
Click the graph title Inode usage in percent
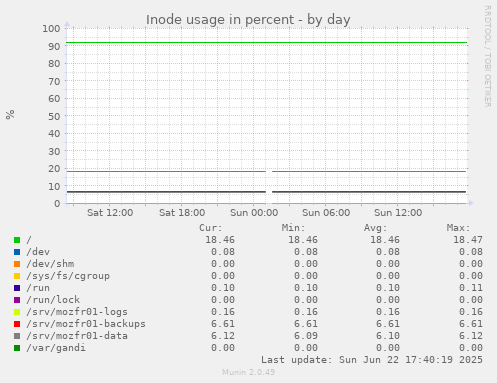(248, 20)
